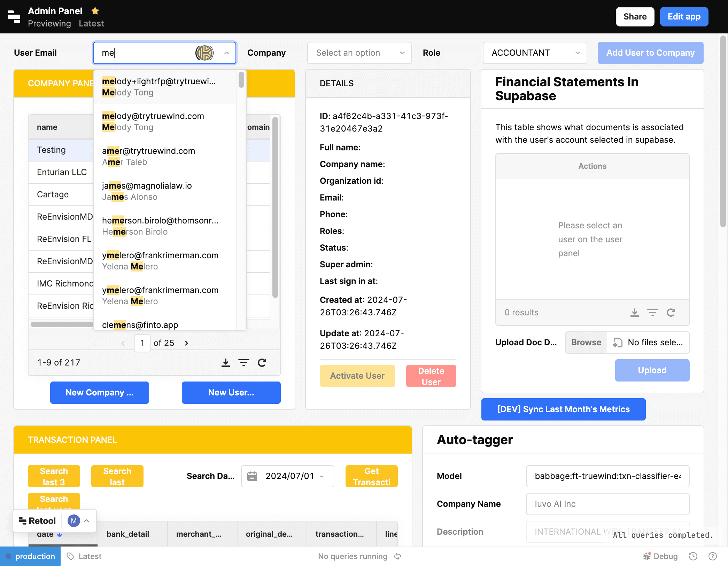Collapse the User Email suggestions with the chevron

coord(227,53)
